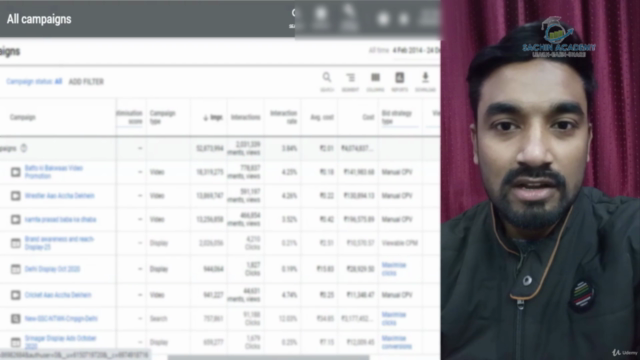Open the Reports icon

[x=400, y=82]
